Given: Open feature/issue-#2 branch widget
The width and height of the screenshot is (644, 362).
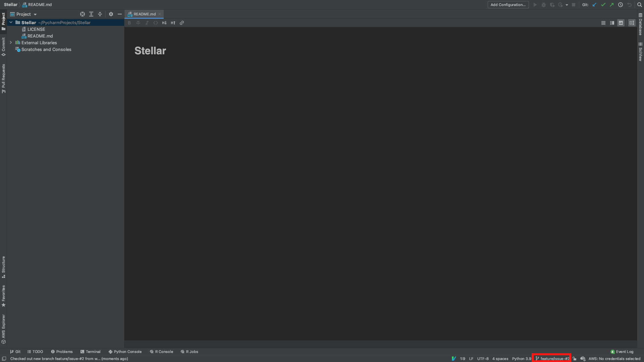Looking at the screenshot, I should pos(552,359).
